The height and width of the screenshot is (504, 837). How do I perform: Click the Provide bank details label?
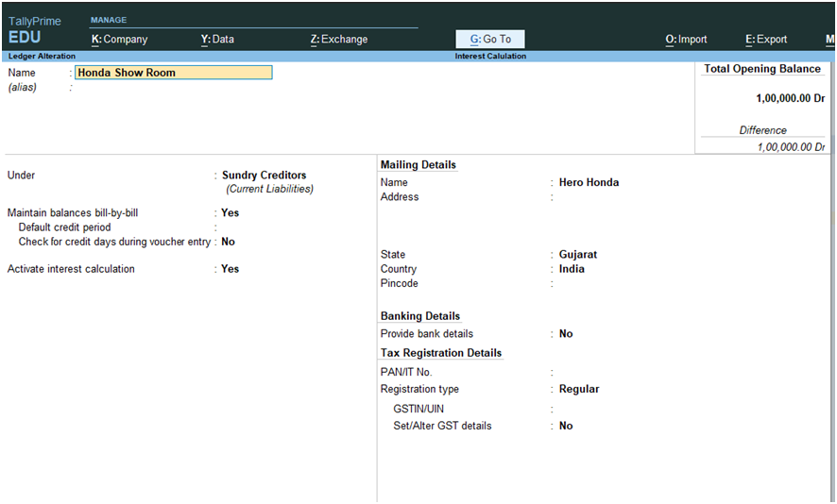click(x=426, y=334)
